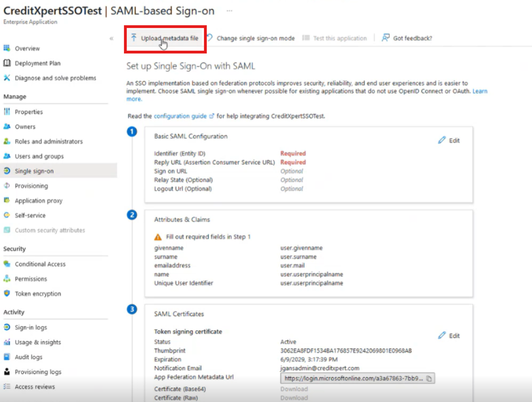The width and height of the screenshot is (532, 402).
Task: Copy the App Federation Metadata Url
Action: point(429,379)
